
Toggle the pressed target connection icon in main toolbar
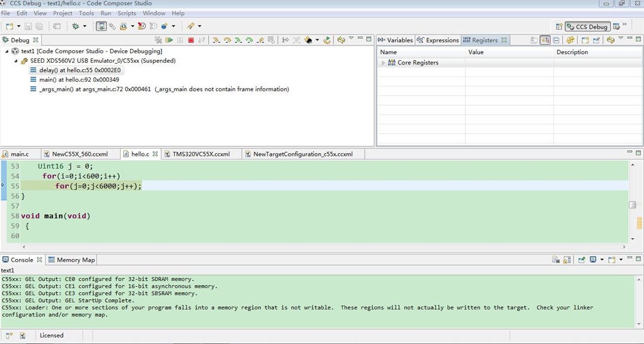click(101, 26)
